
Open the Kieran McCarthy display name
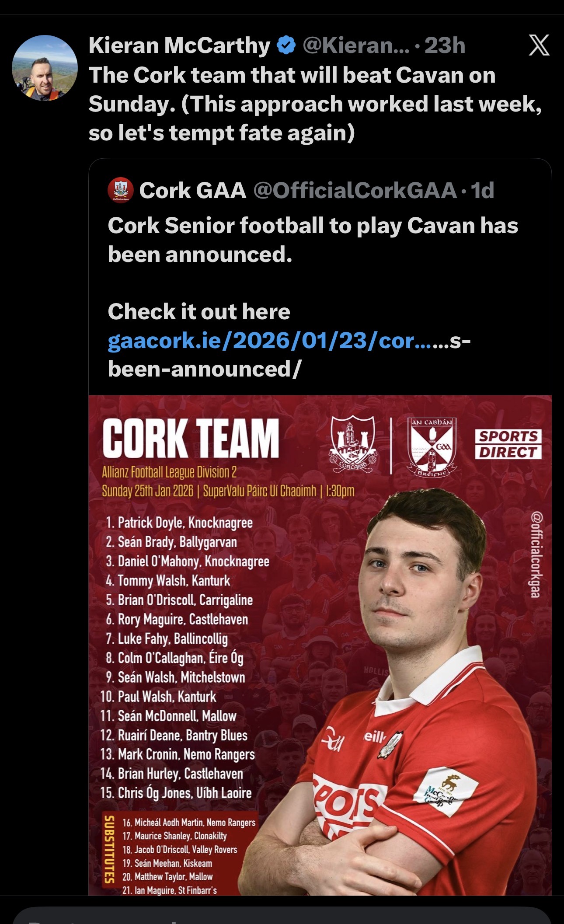coord(179,45)
